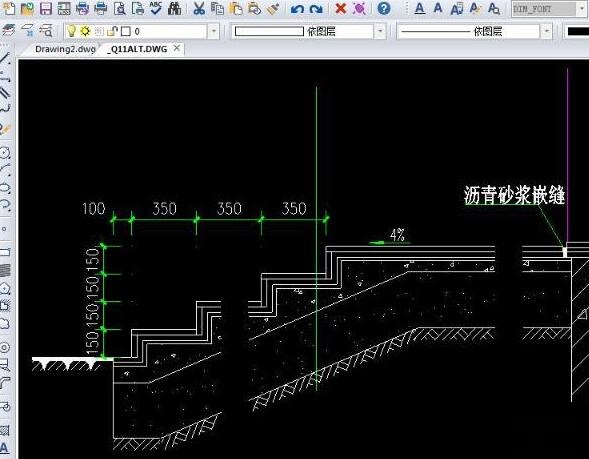Delete with the red X icon

[340, 8]
